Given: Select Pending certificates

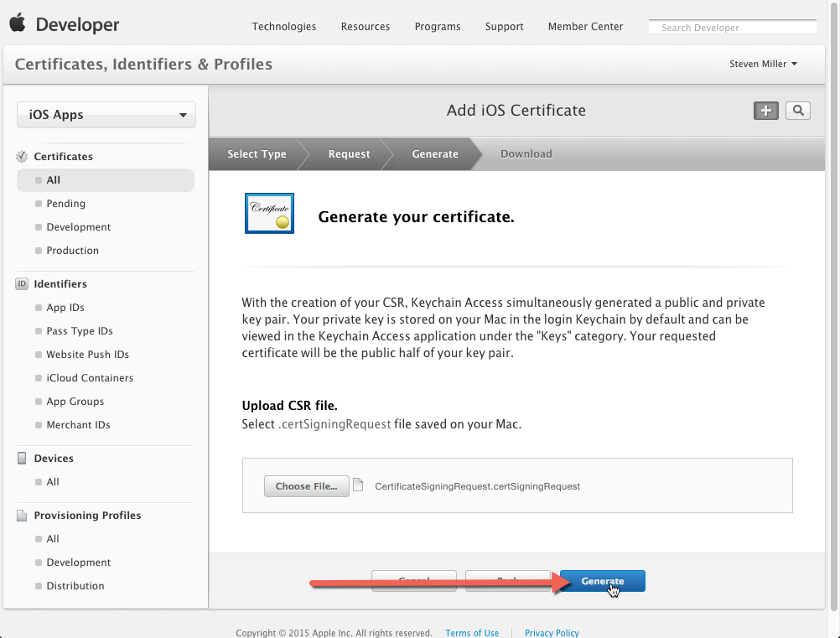Looking at the screenshot, I should pos(66,204).
